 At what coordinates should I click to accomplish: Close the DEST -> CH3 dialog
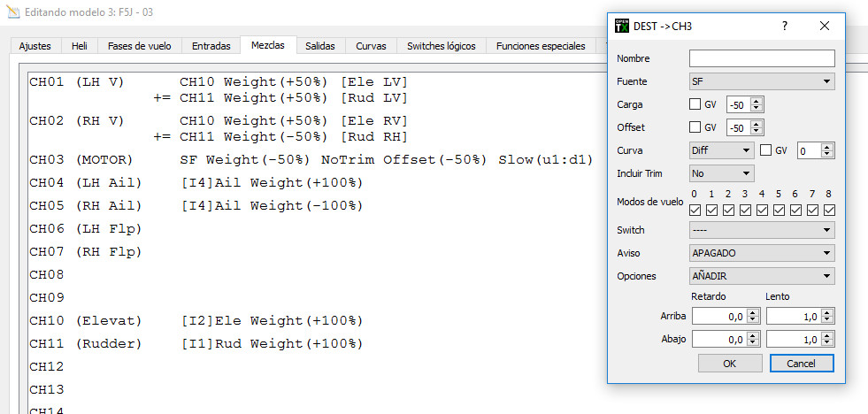coord(825,26)
